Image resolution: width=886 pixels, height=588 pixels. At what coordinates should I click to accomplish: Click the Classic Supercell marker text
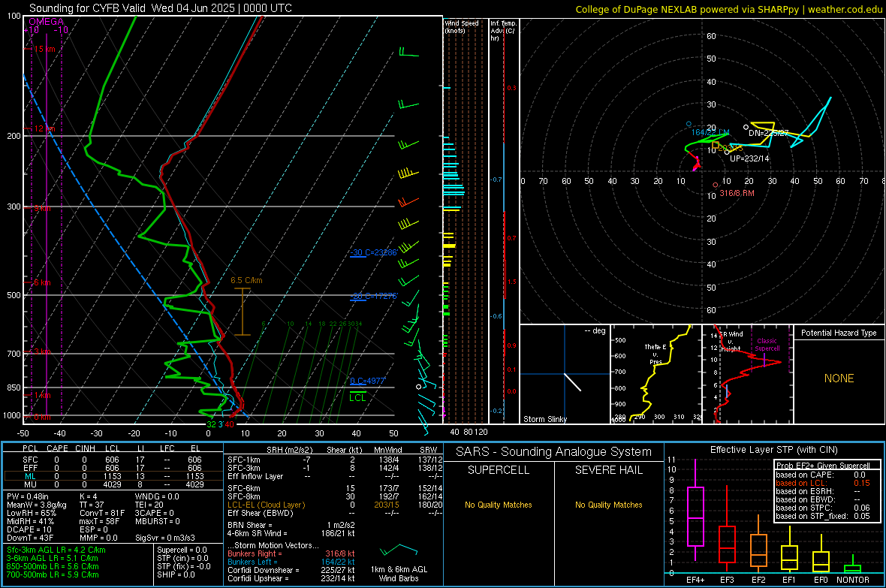767,345
